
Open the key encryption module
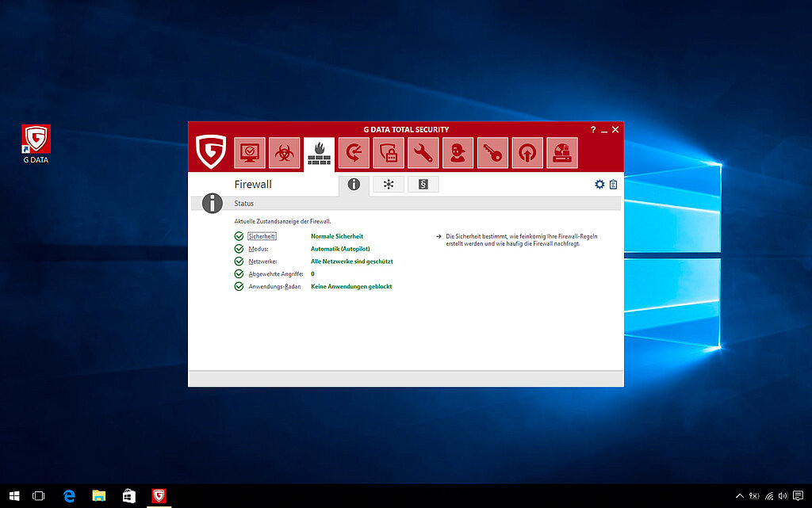click(x=492, y=153)
